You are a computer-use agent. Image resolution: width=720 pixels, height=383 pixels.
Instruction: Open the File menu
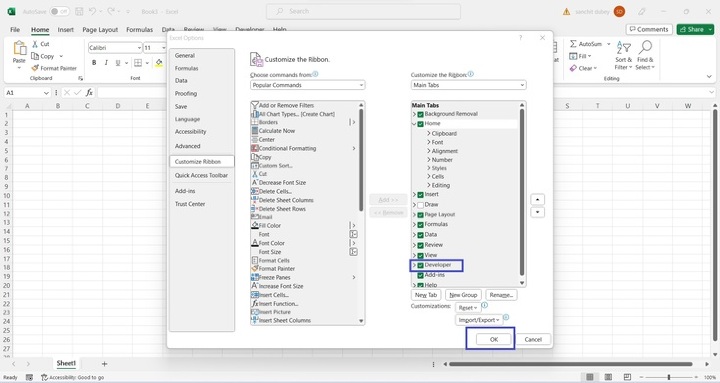15,29
